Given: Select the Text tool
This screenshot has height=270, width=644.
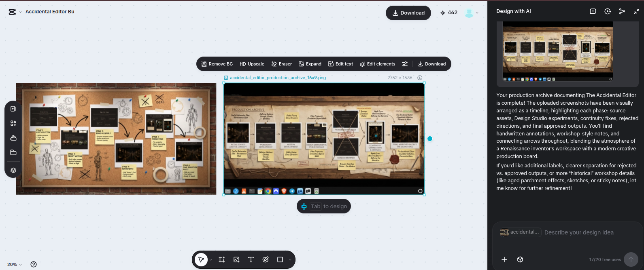Looking at the screenshot, I should click(x=251, y=259).
